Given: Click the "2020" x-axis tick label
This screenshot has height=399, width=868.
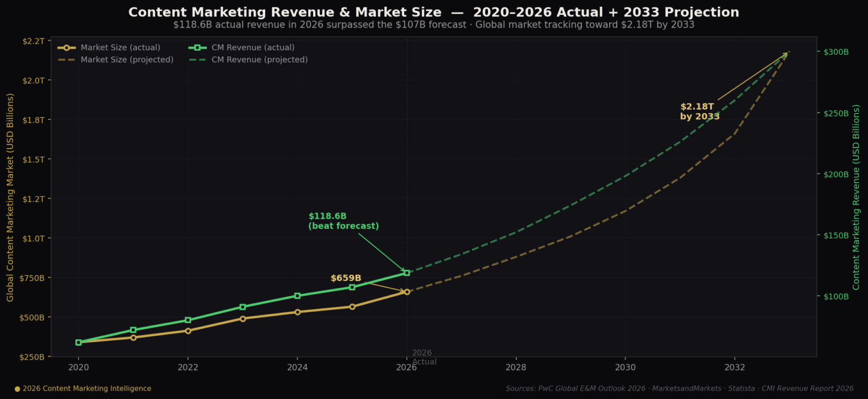Looking at the screenshot, I should click(79, 367).
